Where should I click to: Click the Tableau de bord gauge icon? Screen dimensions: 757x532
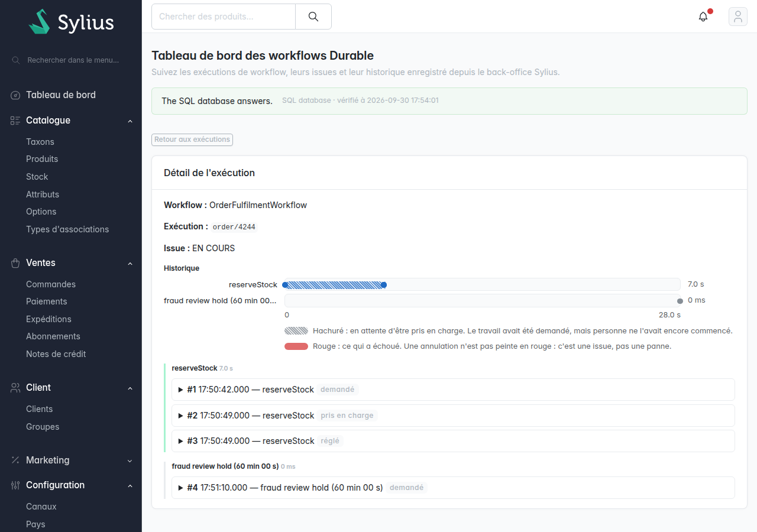tap(15, 95)
